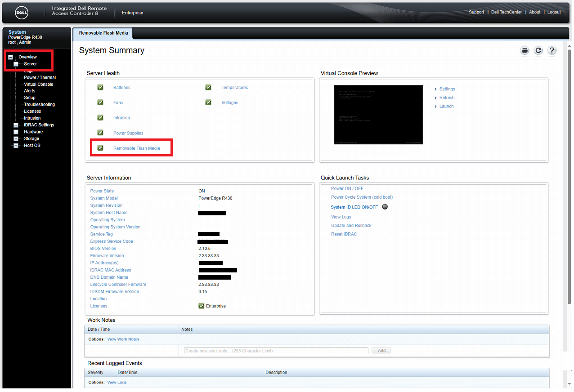Click BIOS Version label

point(103,248)
